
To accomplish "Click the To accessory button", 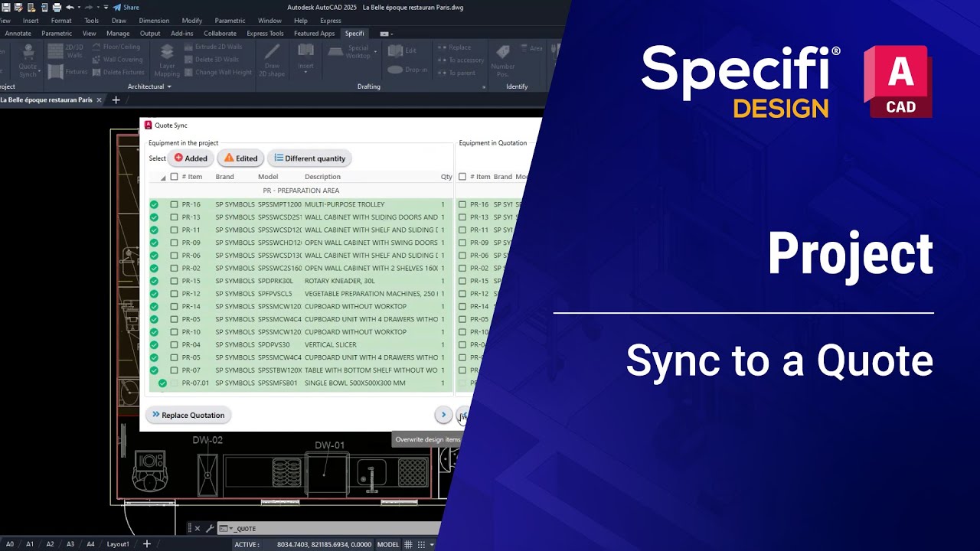I will coord(461,60).
